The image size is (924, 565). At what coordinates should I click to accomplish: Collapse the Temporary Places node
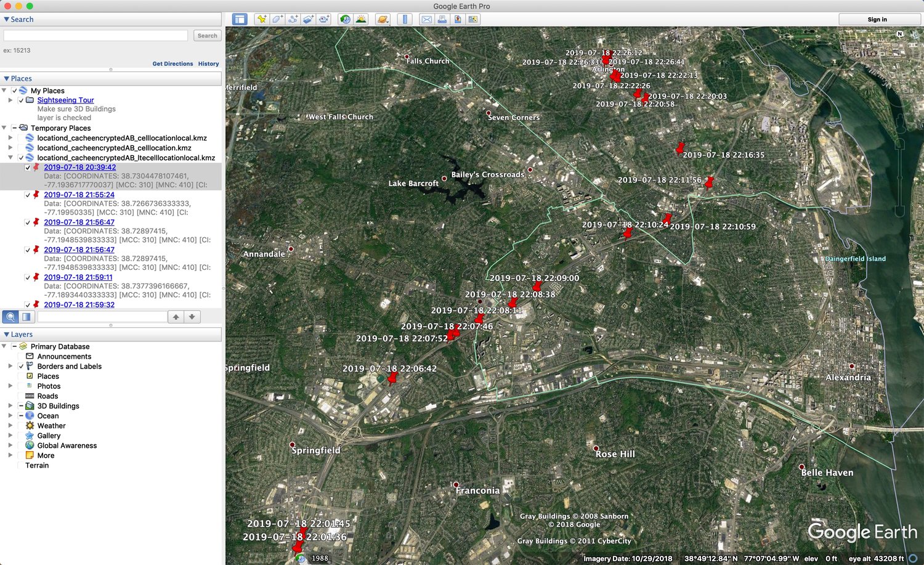[x=4, y=128]
